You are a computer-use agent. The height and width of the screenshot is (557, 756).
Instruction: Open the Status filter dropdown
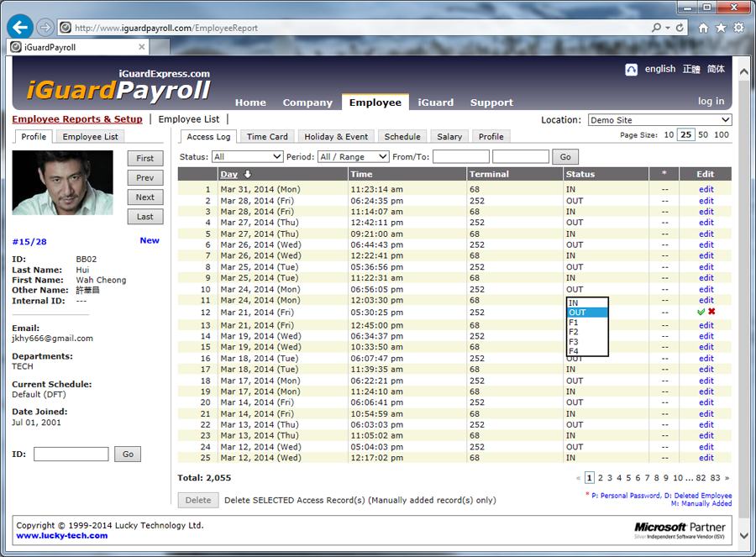coord(247,157)
